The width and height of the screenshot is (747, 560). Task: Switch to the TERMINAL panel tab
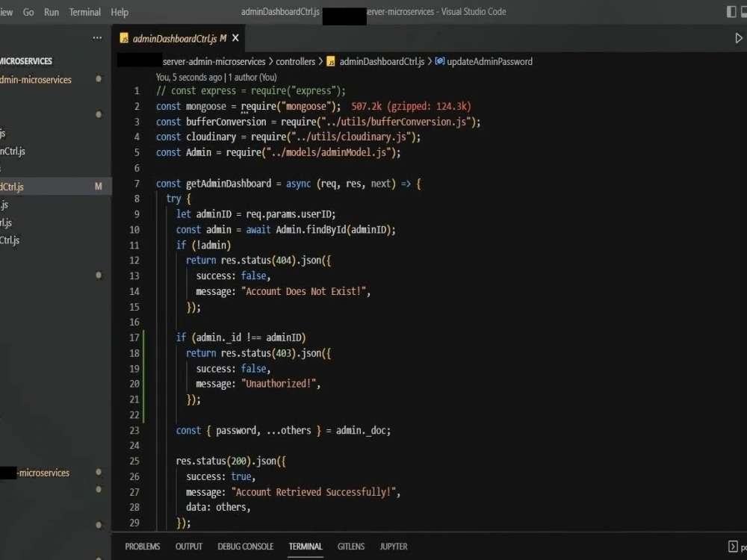[306, 547]
